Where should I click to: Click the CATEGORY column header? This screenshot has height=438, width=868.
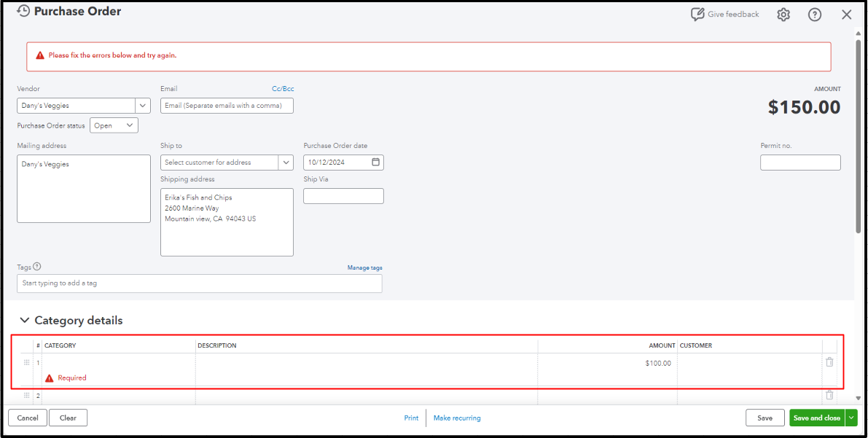click(x=60, y=345)
